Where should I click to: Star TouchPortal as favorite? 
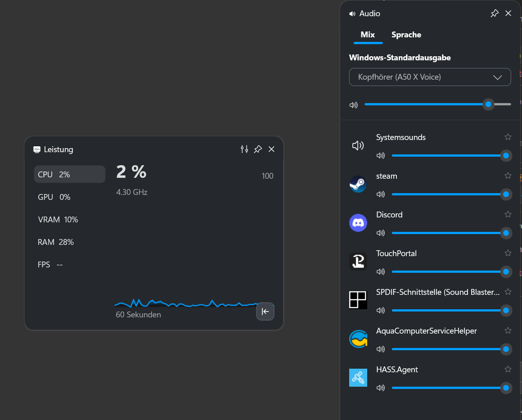pyautogui.click(x=508, y=253)
